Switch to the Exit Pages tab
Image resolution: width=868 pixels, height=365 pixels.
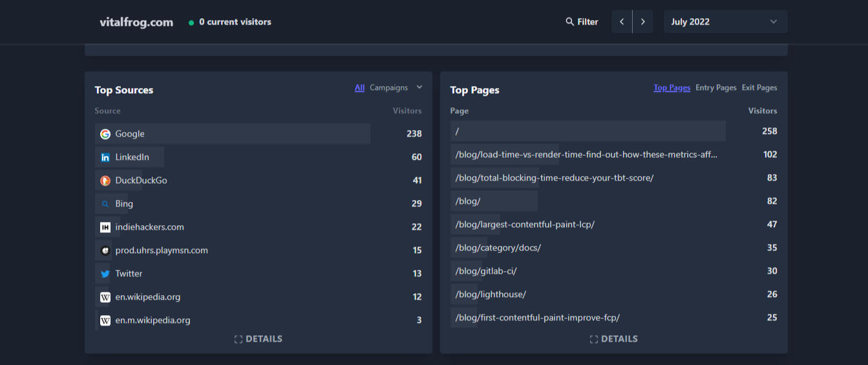click(759, 88)
